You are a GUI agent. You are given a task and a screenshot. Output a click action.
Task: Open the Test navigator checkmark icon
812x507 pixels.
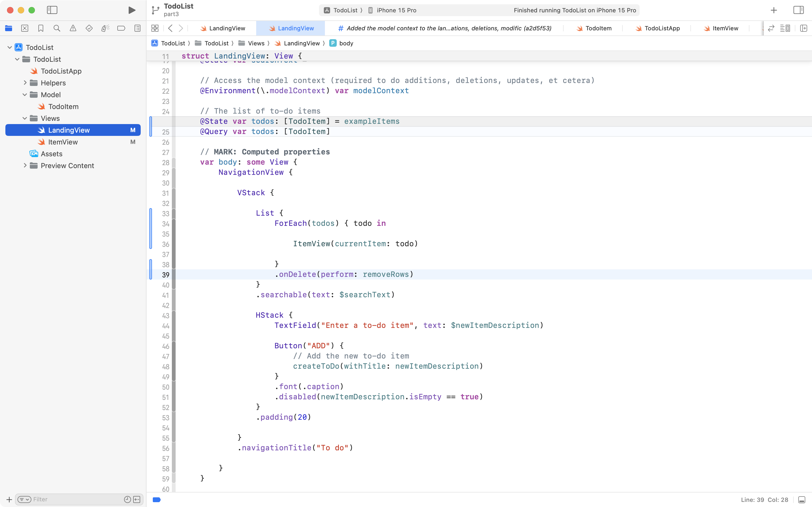[x=89, y=28]
